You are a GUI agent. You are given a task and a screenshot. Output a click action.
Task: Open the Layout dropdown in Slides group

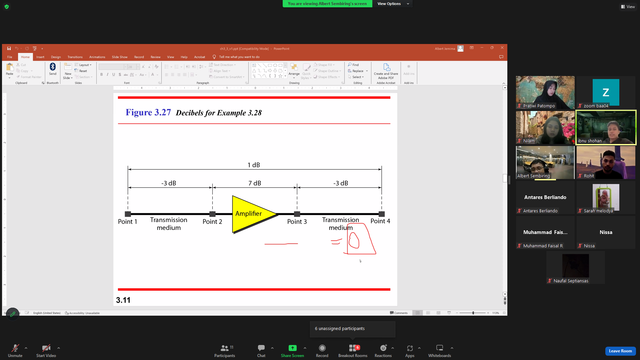(x=83, y=65)
